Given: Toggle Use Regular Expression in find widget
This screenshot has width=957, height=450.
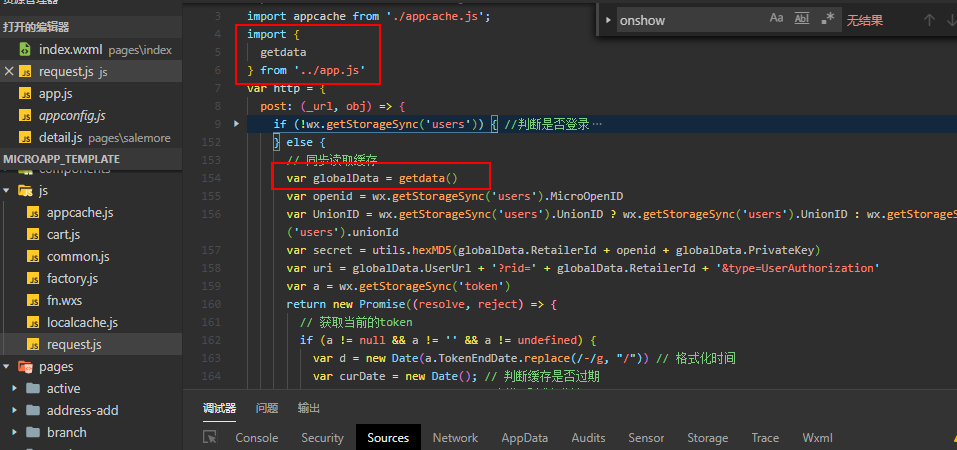Looking at the screenshot, I should pyautogui.click(x=827, y=19).
